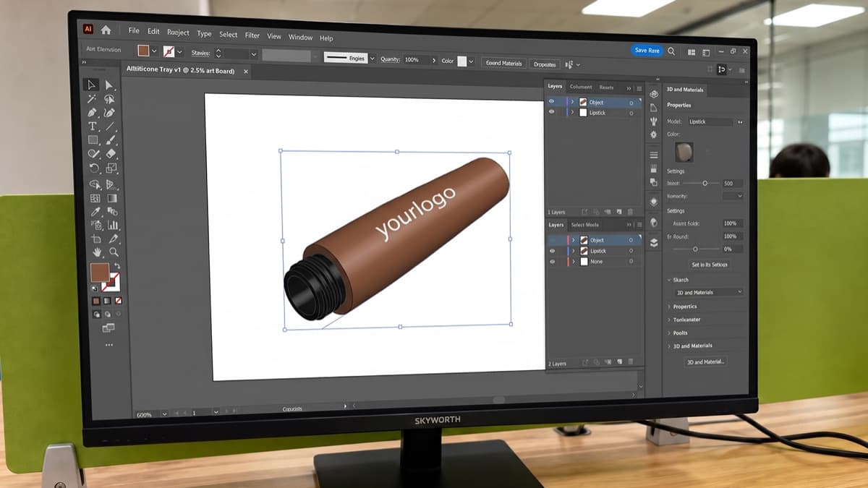The width and height of the screenshot is (868, 488).
Task: Expand the Lipstick layer in top Layers panel
Action: (x=573, y=112)
